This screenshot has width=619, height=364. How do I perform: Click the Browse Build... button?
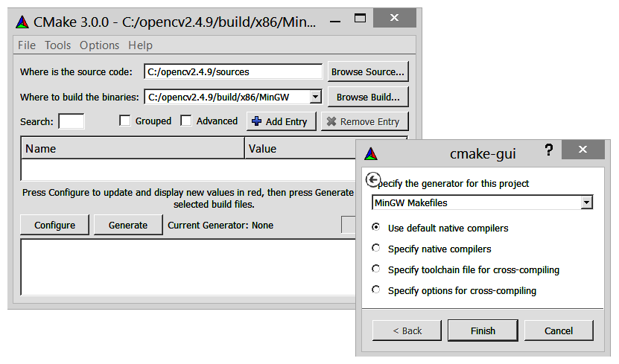pyautogui.click(x=368, y=97)
